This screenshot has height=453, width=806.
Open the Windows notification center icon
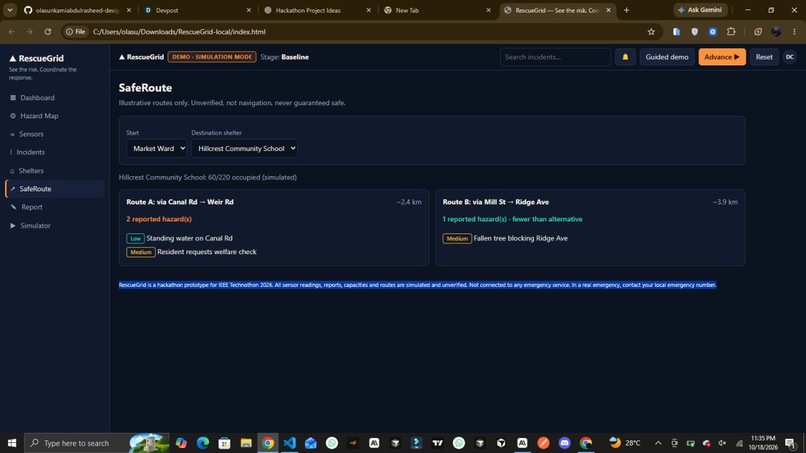(791, 443)
